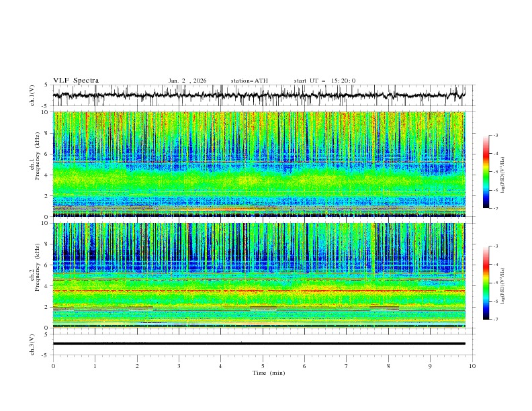Image resolution: width=532 pixels, height=411 pixels.
Task: Click the date label 'Jan. 2 , 2026'
Action: 187,81
